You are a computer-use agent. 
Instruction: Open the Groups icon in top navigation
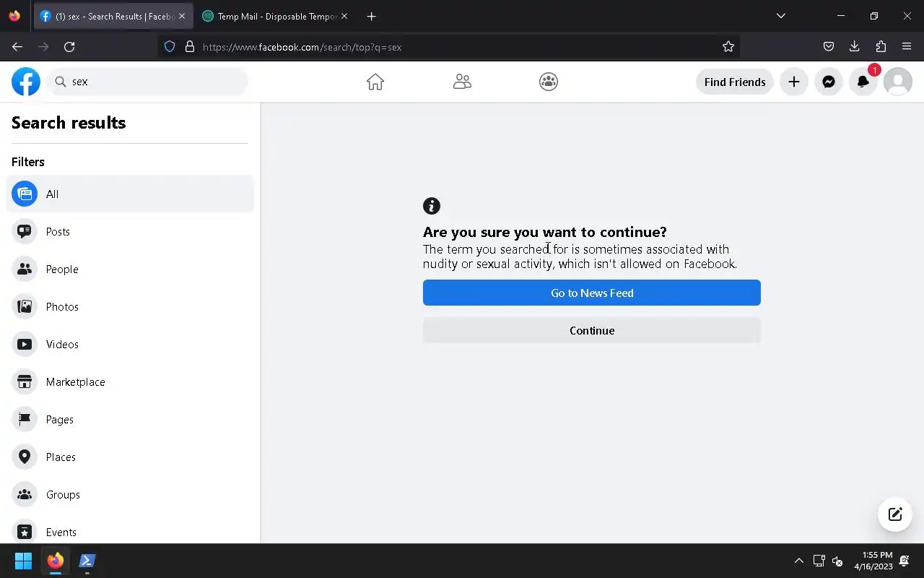[549, 82]
